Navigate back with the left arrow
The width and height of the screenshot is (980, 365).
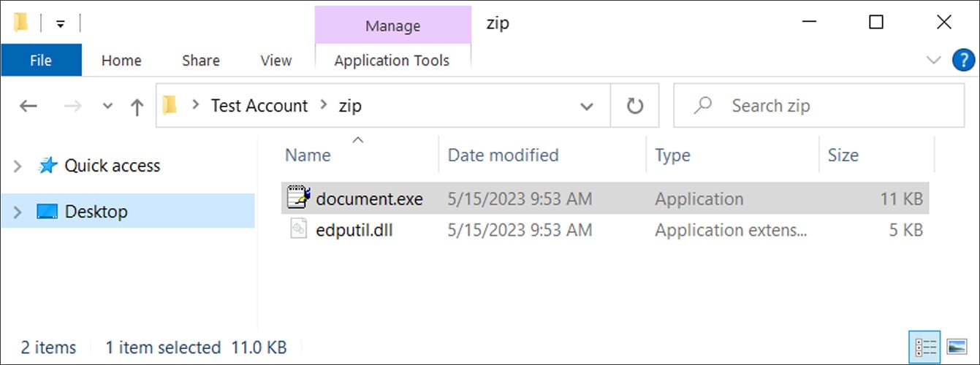(x=28, y=107)
